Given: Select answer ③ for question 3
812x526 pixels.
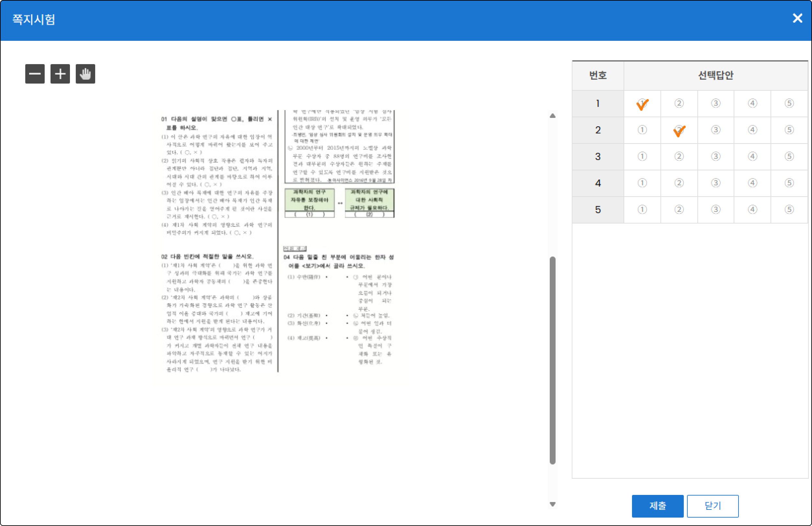Looking at the screenshot, I should click(x=716, y=156).
